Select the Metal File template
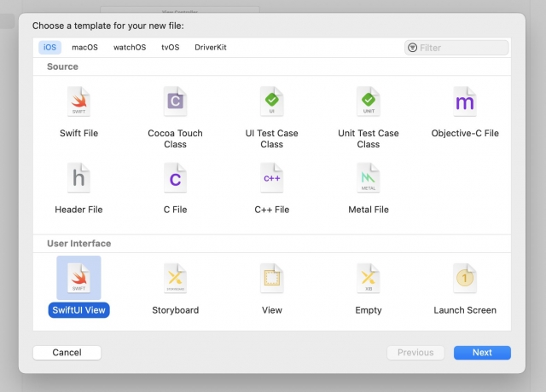The width and height of the screenshot is (546, 392). (368, 179)
